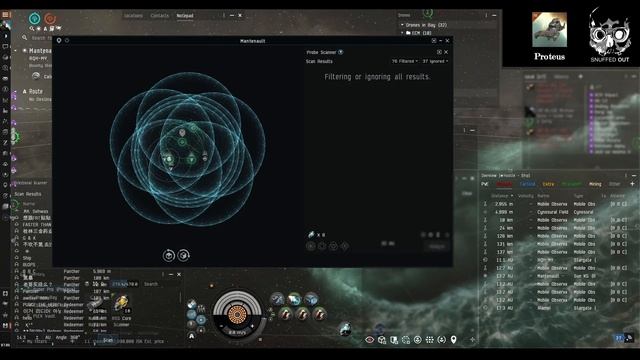Image resolution: width=640 pixels, height=360 pixels.
Task: Activate the second mid-slot module
Action: [302, 314]
